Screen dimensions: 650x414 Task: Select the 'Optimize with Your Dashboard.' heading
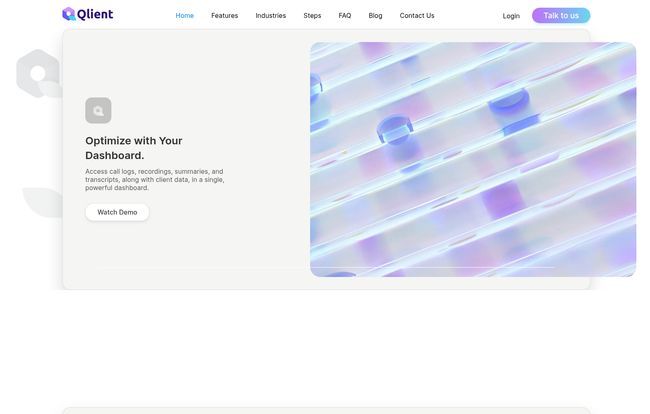134,148
